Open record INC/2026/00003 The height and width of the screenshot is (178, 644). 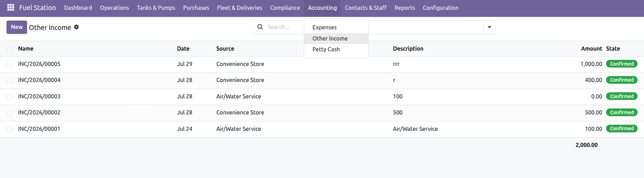point(39,96)
